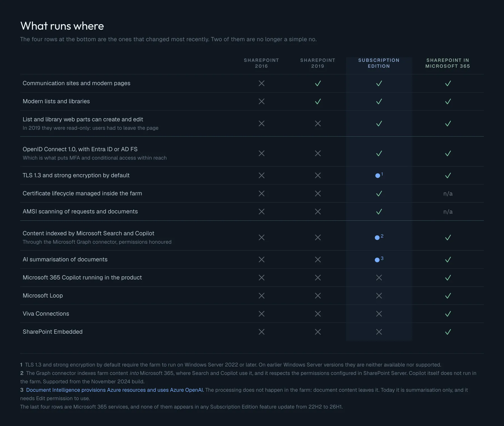Click the blue dot with footnote 1 in TLS 1.3 row
504x426 pixels.
click(x=378, y=175)
